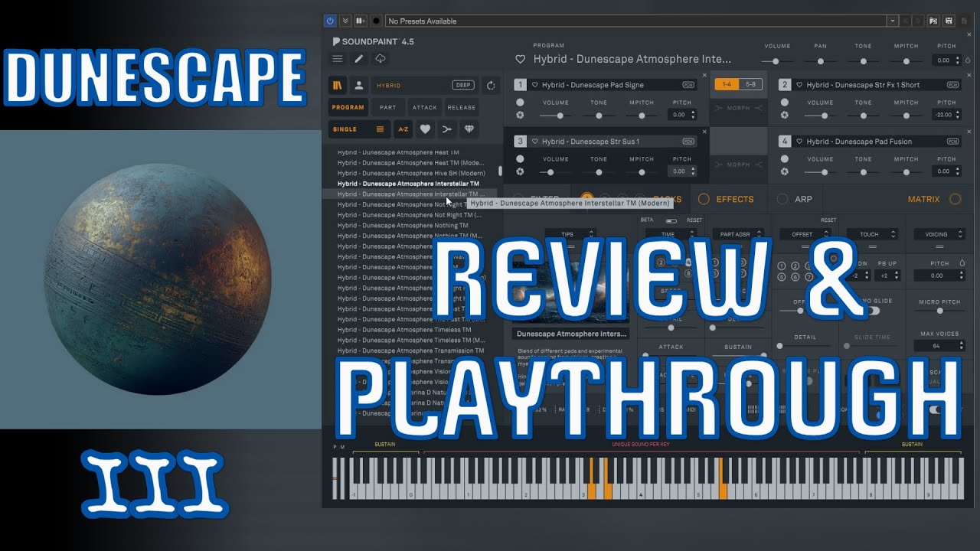The width and height of the screenshot is (980, 551).
Task: Adjust the program VOLUME slider
Action: [776, 61]
